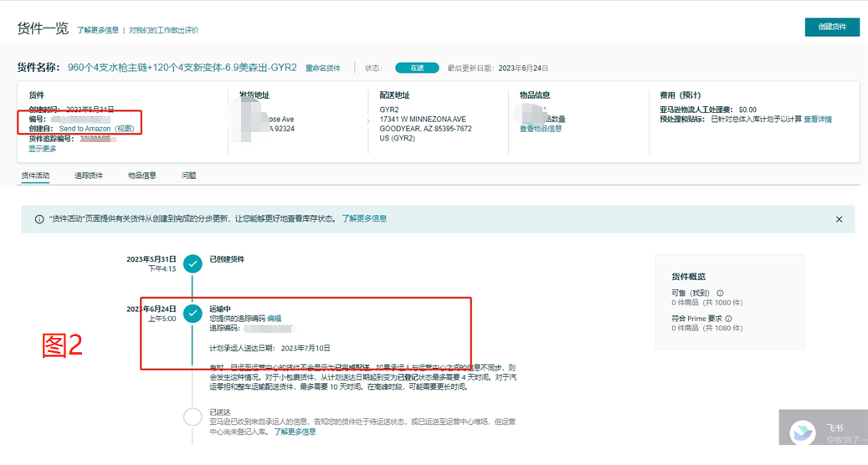This screenshot has height=465, width=868.
Task: Switch to the 问题 tab
Action: click(188, 176)
